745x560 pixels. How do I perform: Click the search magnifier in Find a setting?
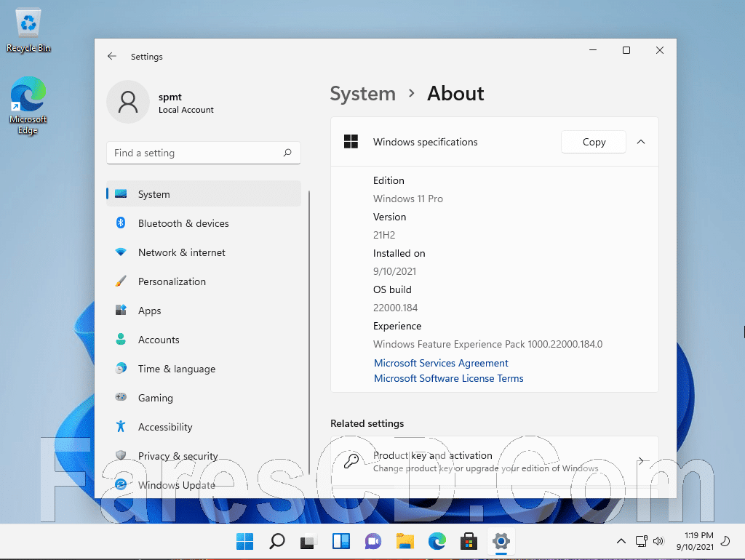click(x=287, y=153)
